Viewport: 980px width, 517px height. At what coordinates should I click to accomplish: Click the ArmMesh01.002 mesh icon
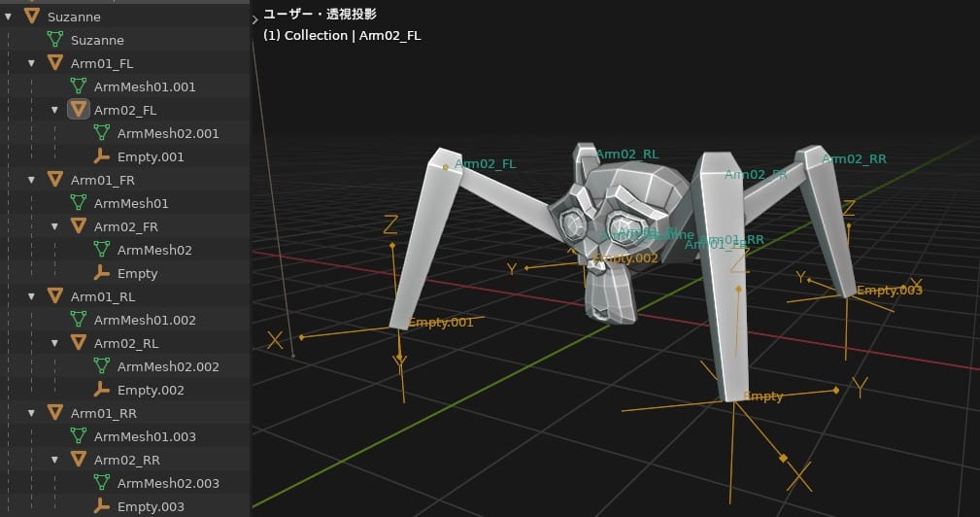pos(78,320)
